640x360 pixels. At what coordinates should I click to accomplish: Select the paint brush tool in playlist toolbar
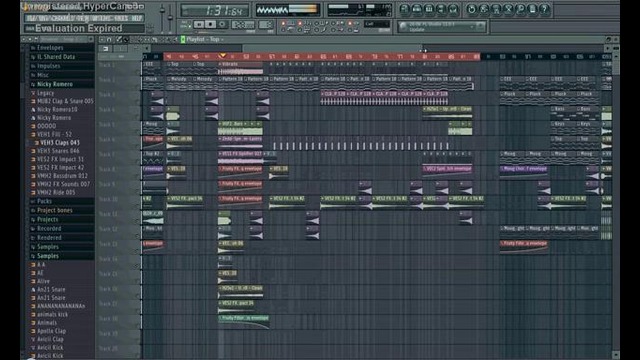pyautogui.click(x=126, y=40)
